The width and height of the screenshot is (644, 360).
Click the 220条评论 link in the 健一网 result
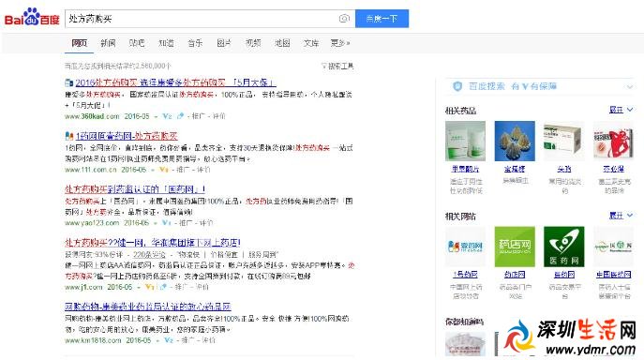(x=149, y=255)
